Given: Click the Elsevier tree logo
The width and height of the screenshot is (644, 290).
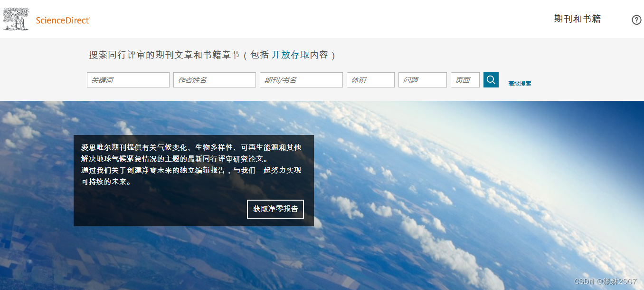Looking at the screenshot, I should pos(16,19).
